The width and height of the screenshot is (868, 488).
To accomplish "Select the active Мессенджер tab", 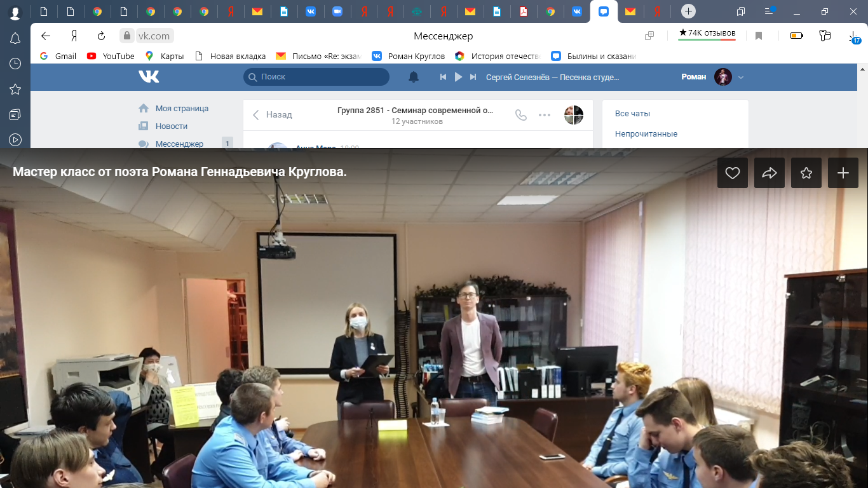I will pyautogui.click(x=604, y=11).
